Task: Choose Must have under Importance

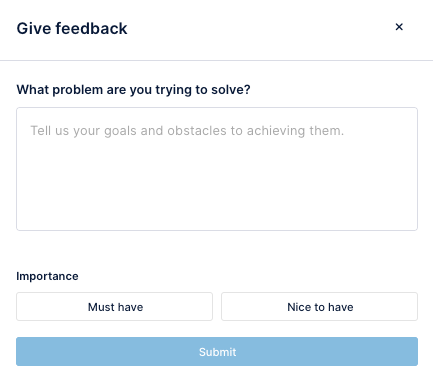Action: [114, 307]
